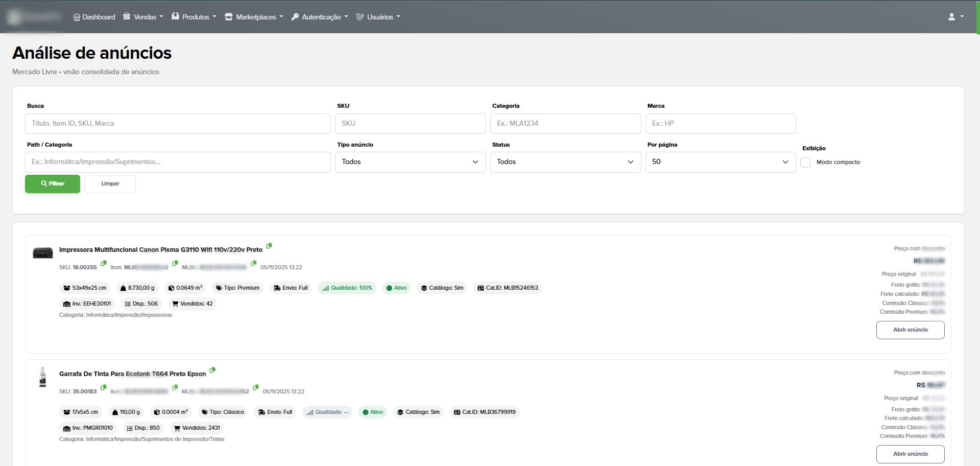Select Dashboard in the navigation bar
Screen dimensions: 980x466
point(94,17)
